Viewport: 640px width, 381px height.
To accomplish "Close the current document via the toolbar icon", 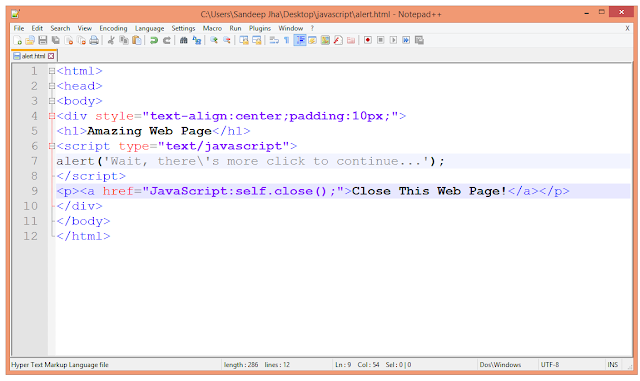I will point(69,40).
